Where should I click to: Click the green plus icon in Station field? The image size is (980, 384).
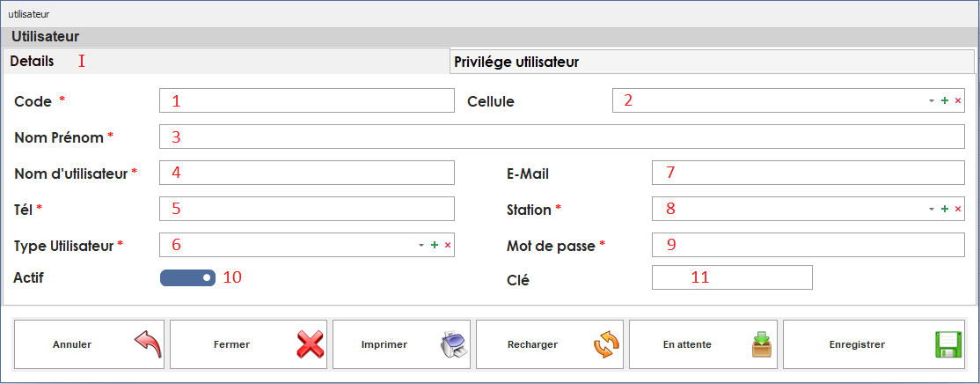945,210
